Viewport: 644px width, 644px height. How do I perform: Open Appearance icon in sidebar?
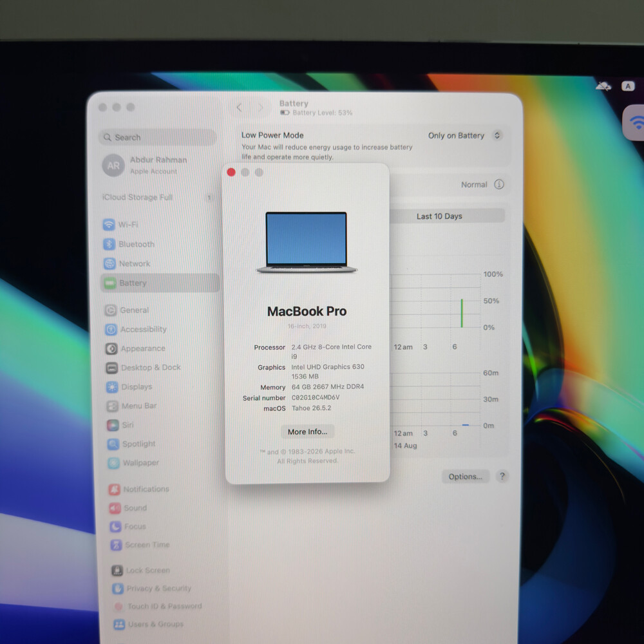[111, 348]
